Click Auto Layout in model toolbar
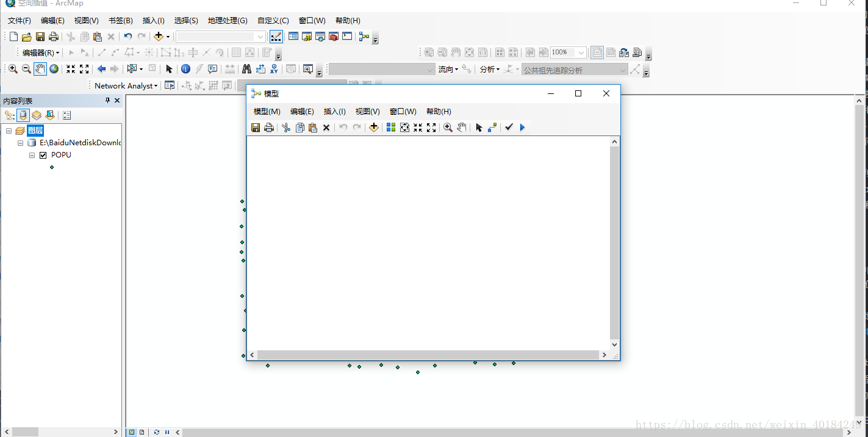The image size is (868, 437). [391, 127]
